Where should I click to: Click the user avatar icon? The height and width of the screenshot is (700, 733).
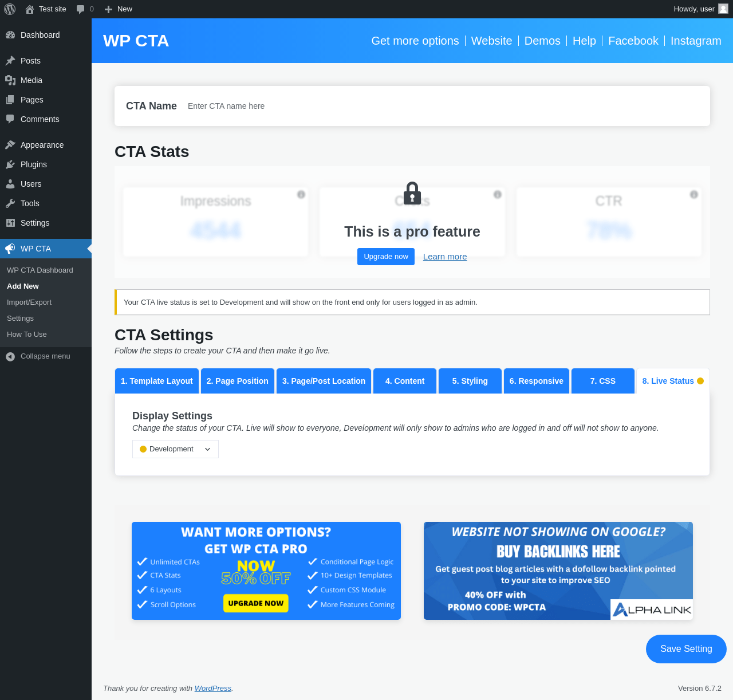click(x=723, y=9)
